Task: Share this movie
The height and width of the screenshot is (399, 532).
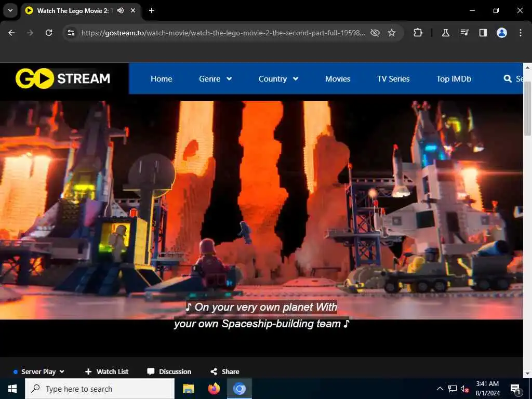Action: tap(224, 371)
